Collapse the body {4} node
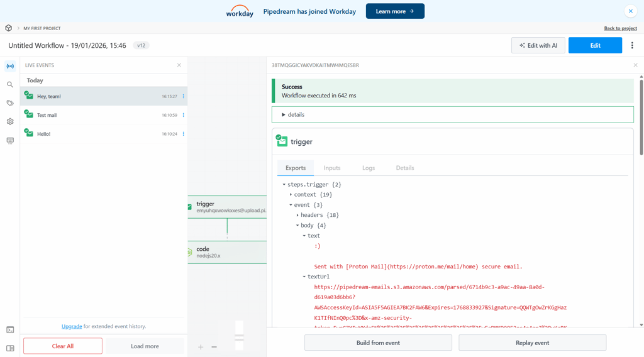 click(297, 225)
